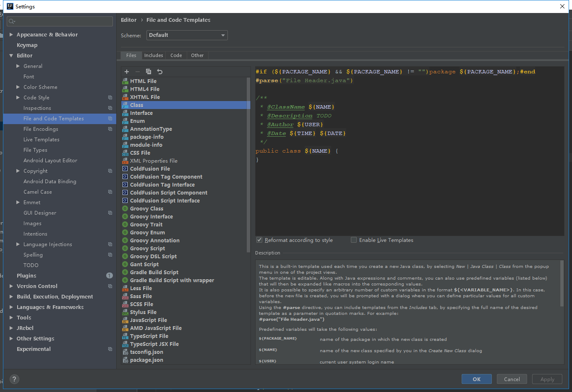Click the TypeScript File icon
572x392 pixels.
tap(125, 336)
